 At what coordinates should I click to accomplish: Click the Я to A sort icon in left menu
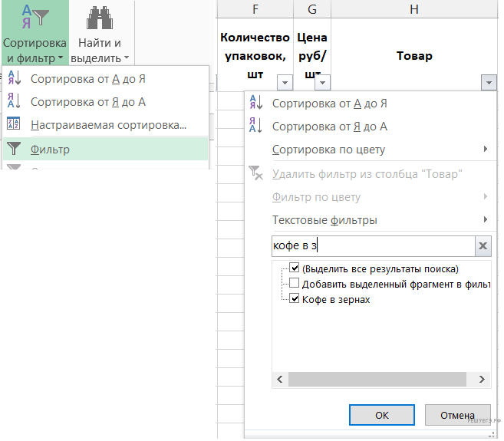point(14,101)
